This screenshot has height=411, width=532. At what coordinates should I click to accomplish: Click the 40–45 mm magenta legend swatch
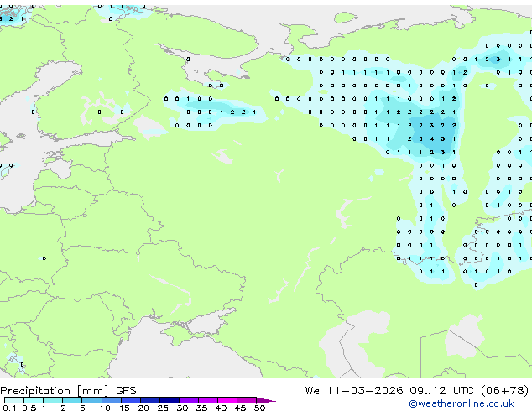pos(227,400)
